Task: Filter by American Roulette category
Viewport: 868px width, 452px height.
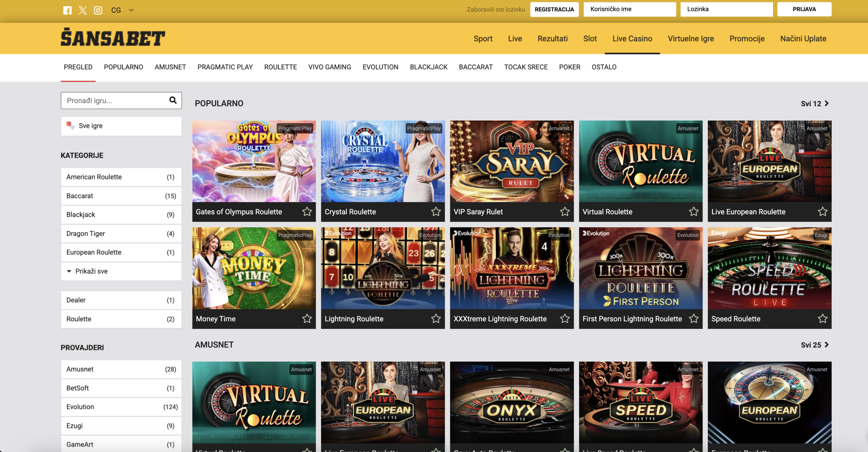Action: (x=121, y=177)
